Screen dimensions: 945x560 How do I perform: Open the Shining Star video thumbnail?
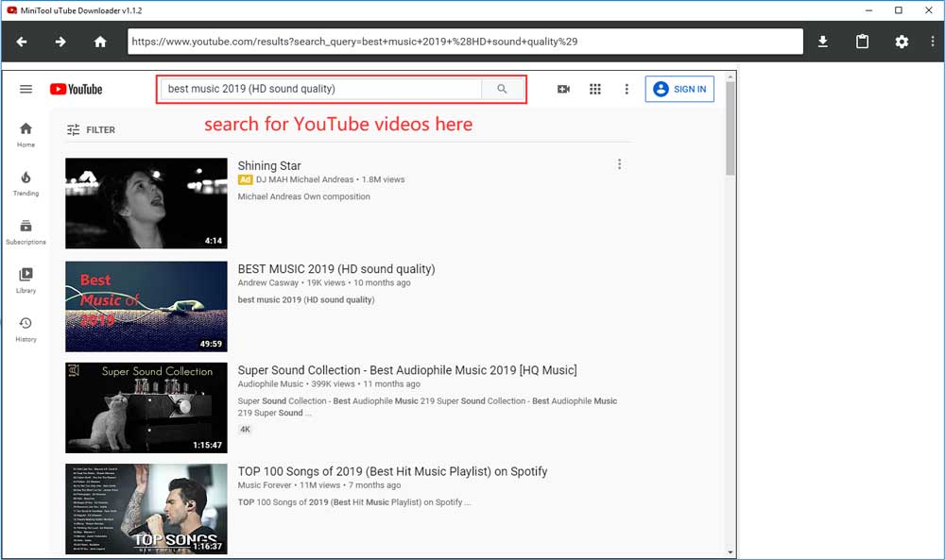coord(146,203)
